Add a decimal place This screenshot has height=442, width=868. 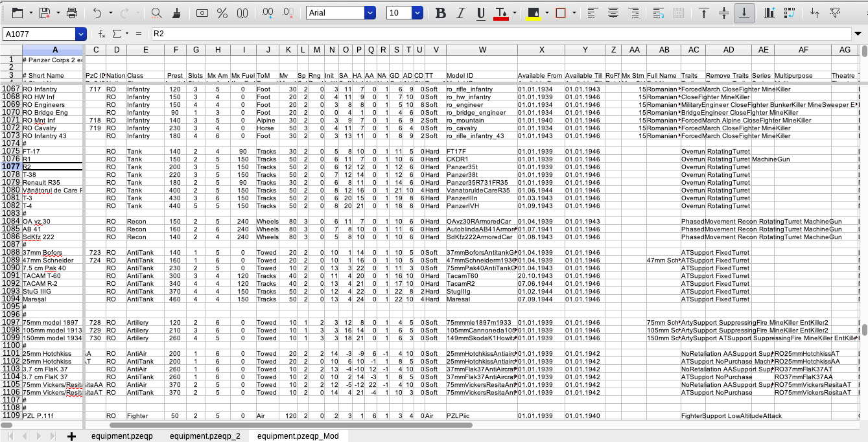point(266,13)
